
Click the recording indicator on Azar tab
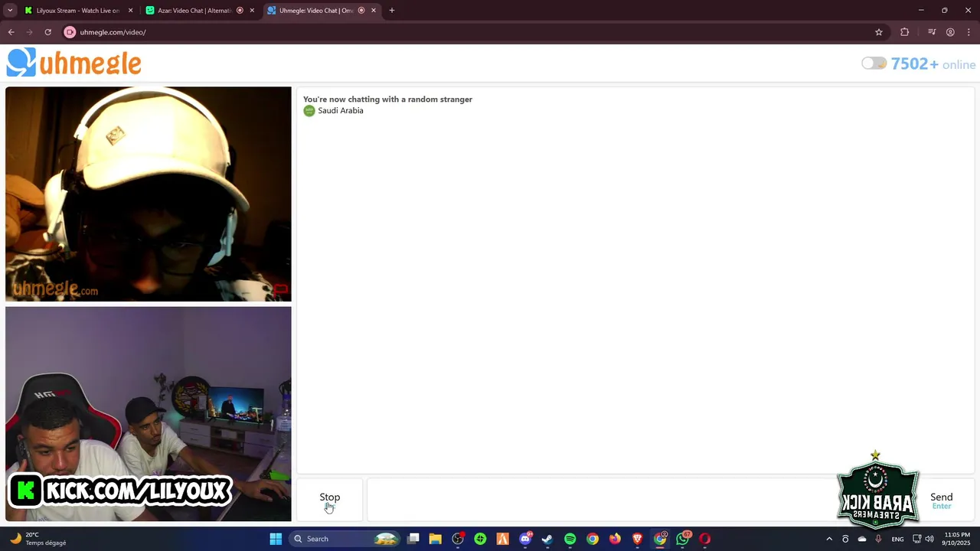click(x=240, y=11)
